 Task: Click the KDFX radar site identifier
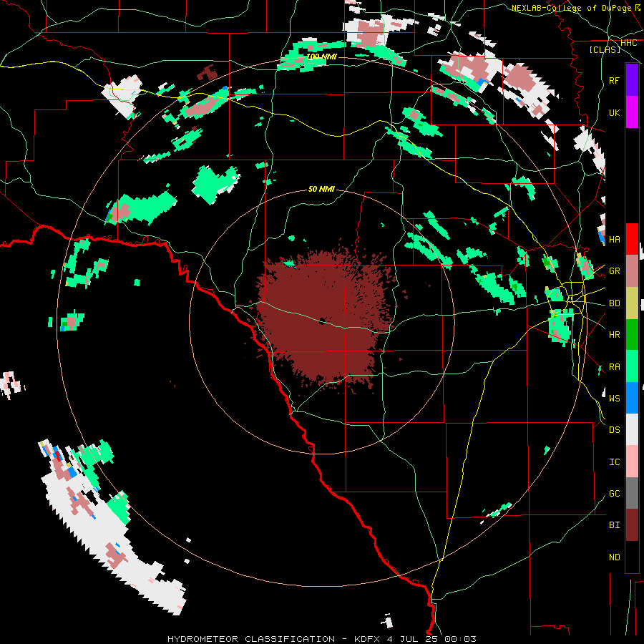click(369, 639)
